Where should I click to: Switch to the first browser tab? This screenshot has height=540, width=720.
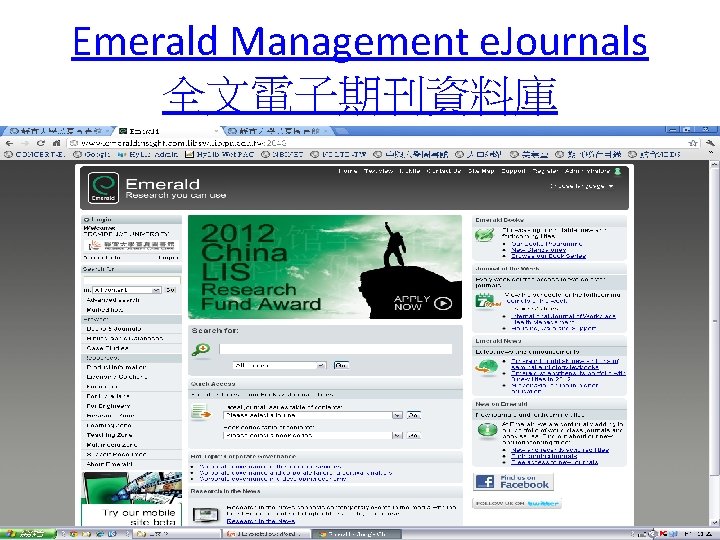coord(57,131)
